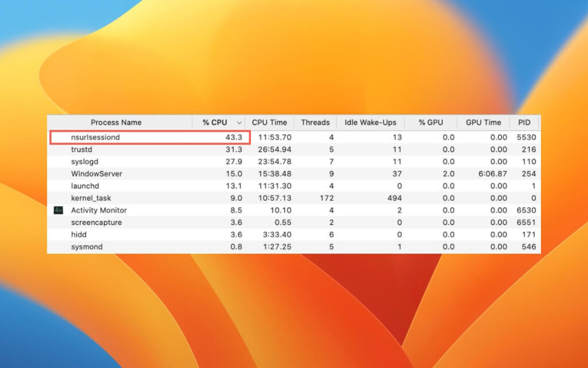588x368 pixels.
Task: Click the 172 threads value for kernel_task
Action: point(327,198)
